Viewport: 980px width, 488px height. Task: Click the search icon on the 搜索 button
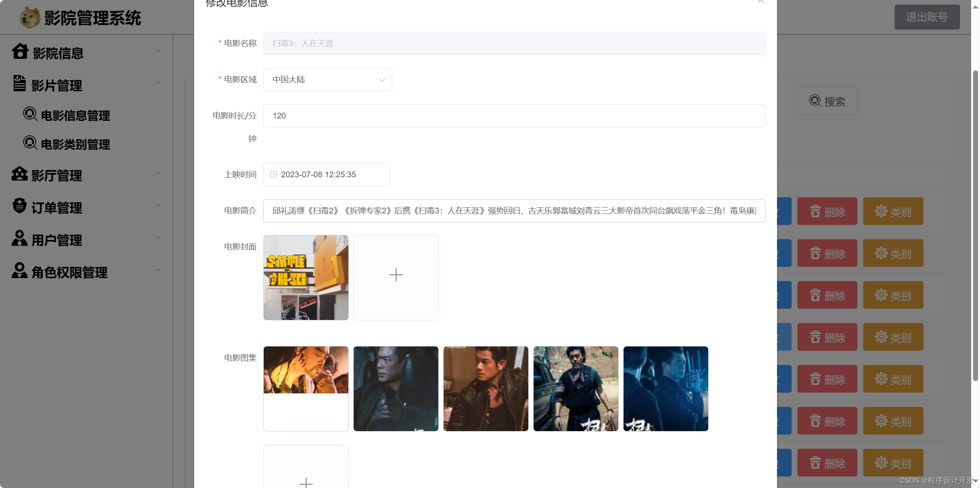pyautogui.click(x=815, y=101)
